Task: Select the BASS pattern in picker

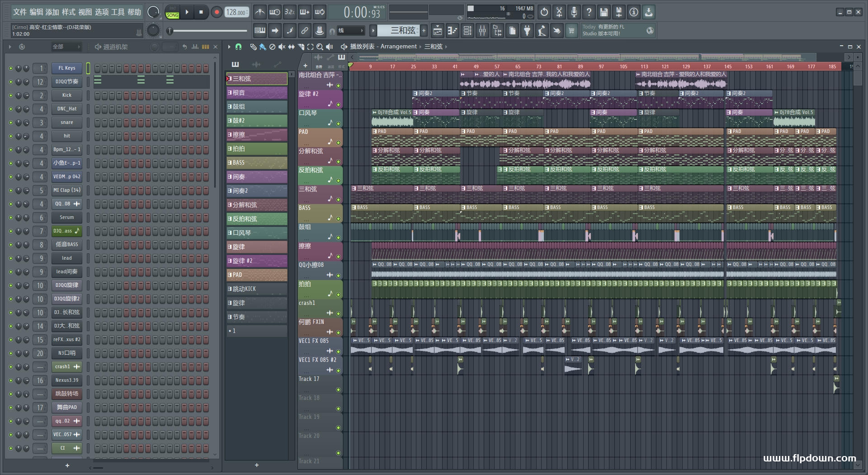Action: (257, 162)
